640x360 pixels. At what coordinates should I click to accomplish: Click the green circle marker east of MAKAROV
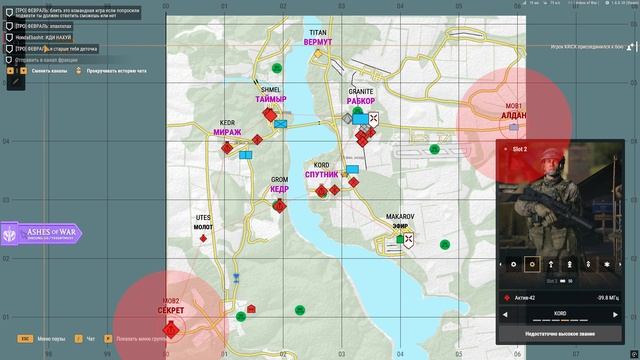click(445, 244)
